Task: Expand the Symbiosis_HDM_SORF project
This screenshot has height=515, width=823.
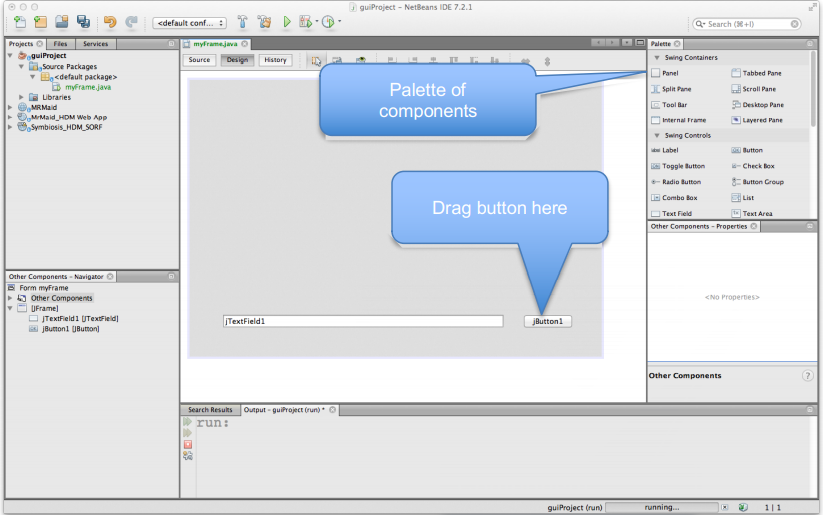Action: click(x=10, y=127)
